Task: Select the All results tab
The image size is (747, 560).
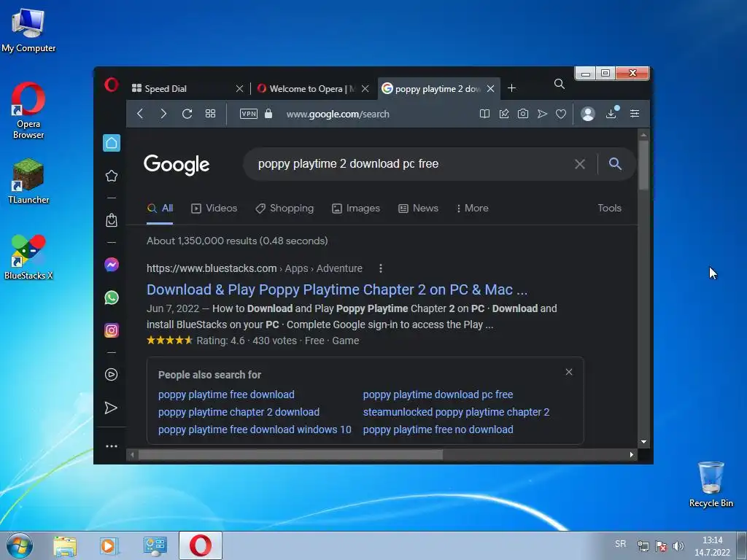Action: point(160,208)
